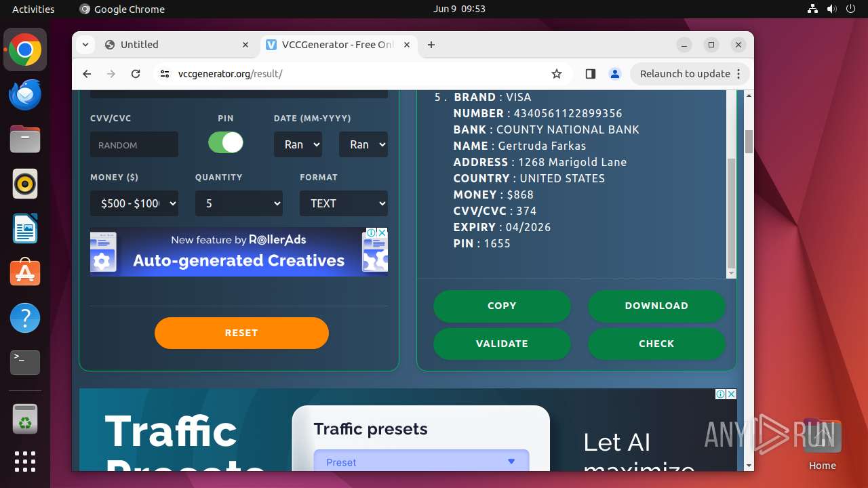Image resolution: width=868 pixels, height=488 pixels.
Task: Close the Traffic presets ad
Action: (731, 394)
